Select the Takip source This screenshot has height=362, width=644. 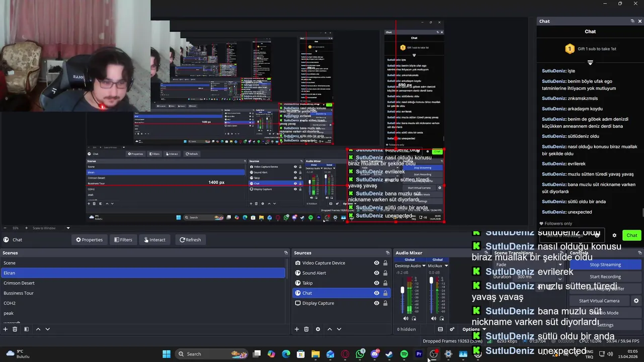click(x=341, y=283)
